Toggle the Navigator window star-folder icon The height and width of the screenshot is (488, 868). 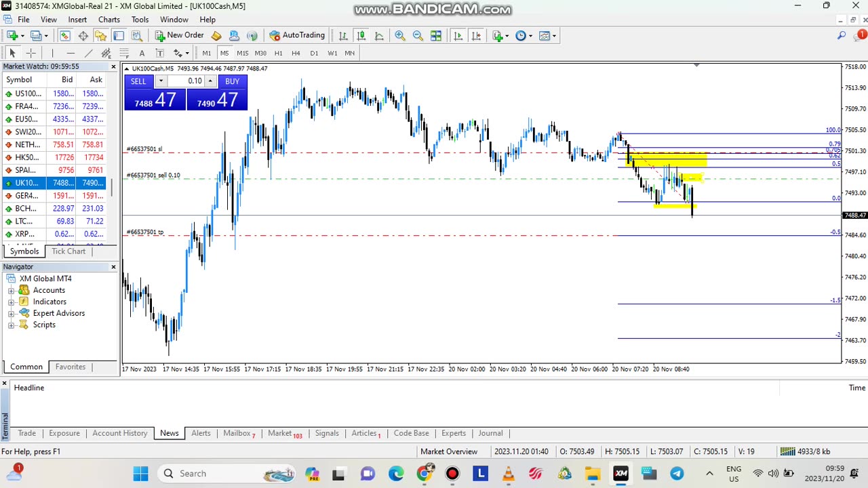[100, 35]
